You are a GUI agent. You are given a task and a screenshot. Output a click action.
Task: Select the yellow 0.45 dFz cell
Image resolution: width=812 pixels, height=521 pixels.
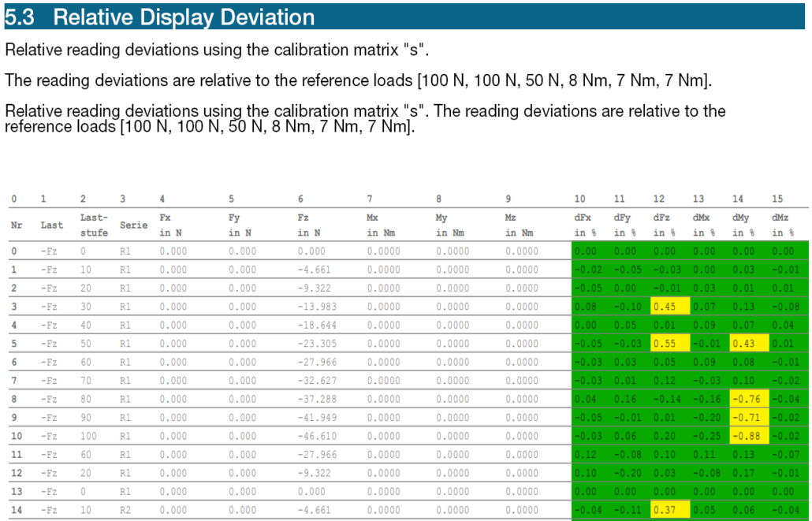tap(670, 307)
